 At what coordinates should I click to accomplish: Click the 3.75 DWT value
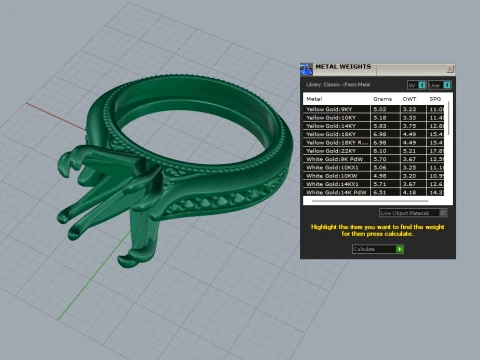409,126
